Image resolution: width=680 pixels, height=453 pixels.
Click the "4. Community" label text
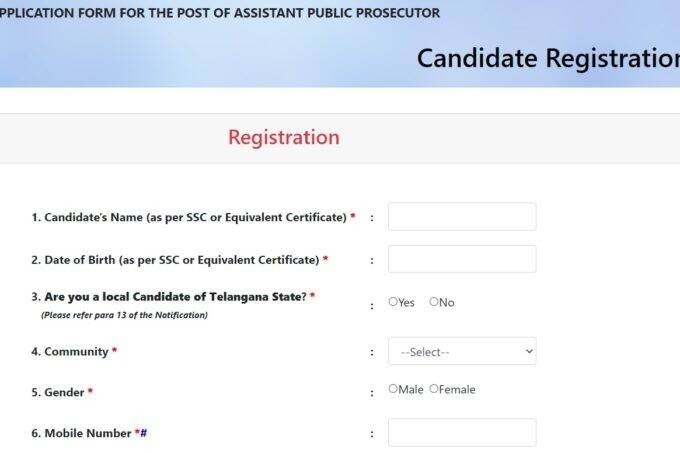click(x=70, y=352)
